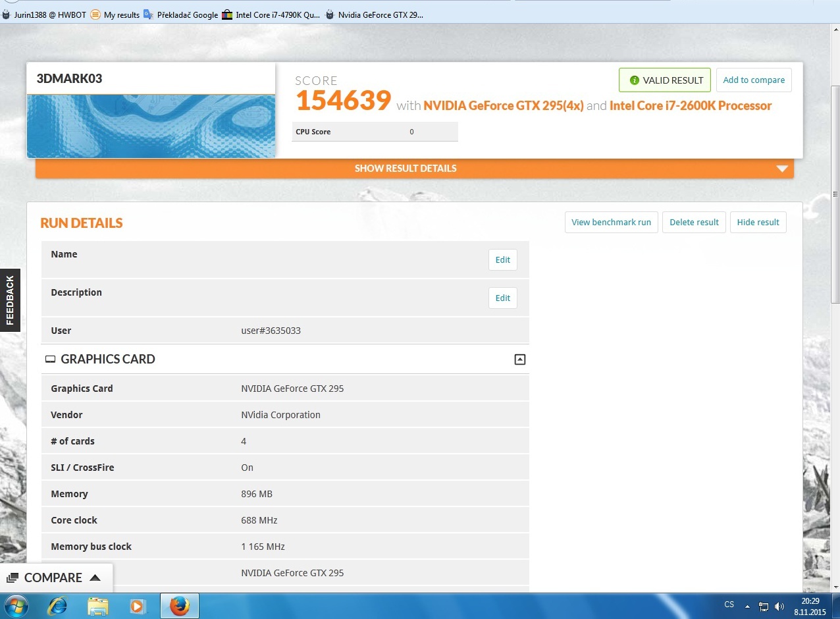
Task: Click the monitor icon beside GRAPHICS CARD
Action: click(50, 360)
